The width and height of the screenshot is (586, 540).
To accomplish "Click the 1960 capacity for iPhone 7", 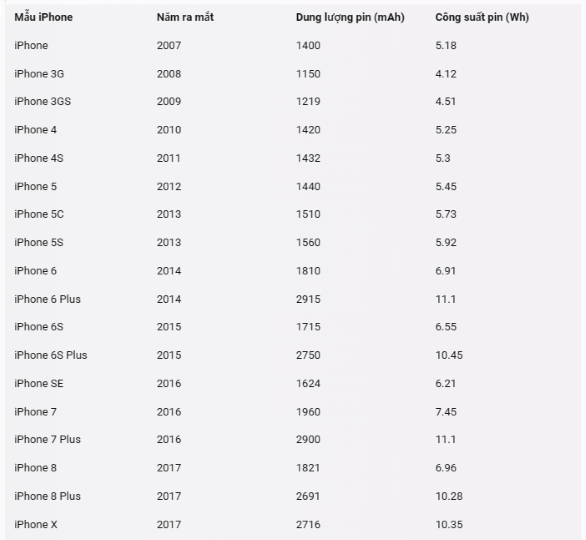I will pos(308,412).
